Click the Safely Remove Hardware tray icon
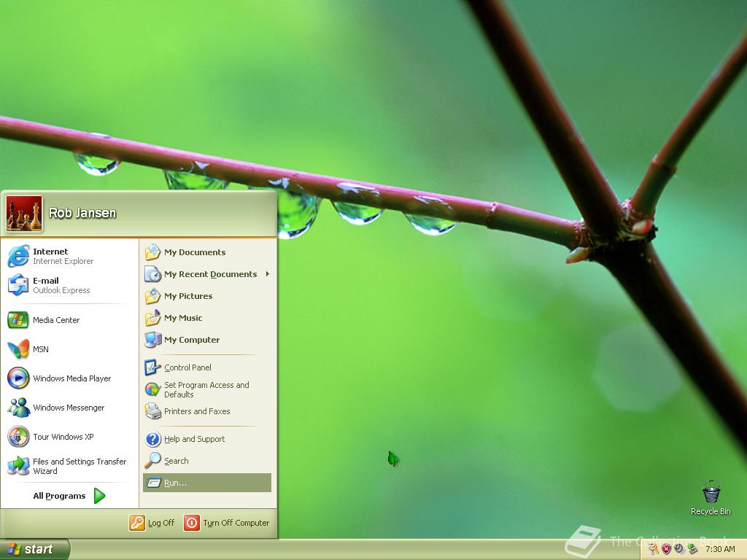The image size is (747, 560). click(x=692, y=549)
